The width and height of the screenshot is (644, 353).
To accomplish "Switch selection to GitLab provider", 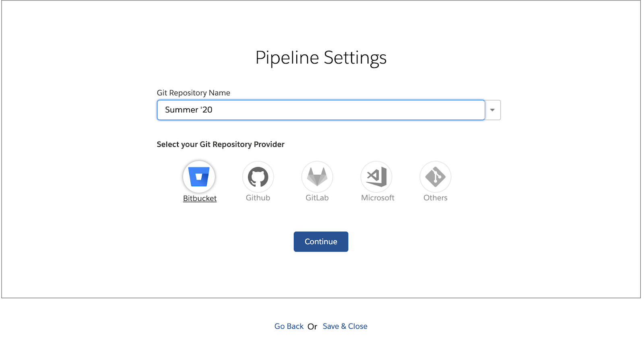I will [x=317, y=177].
